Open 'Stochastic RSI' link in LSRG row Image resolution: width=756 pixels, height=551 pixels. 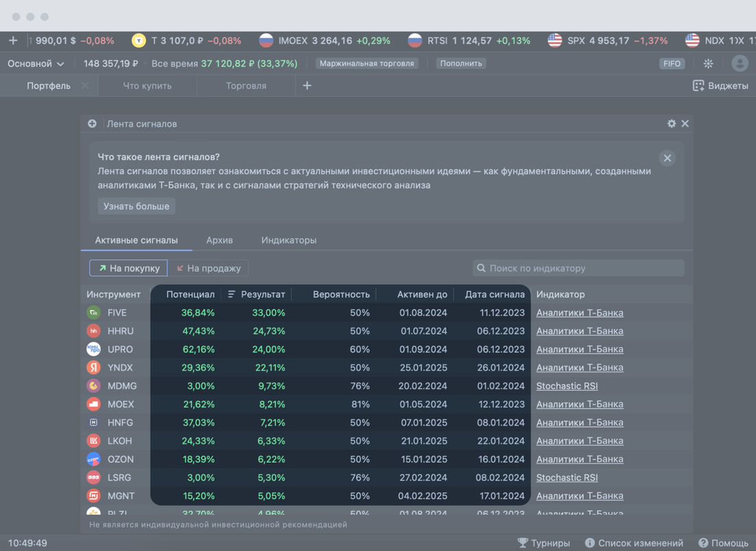tap(567, 478)
